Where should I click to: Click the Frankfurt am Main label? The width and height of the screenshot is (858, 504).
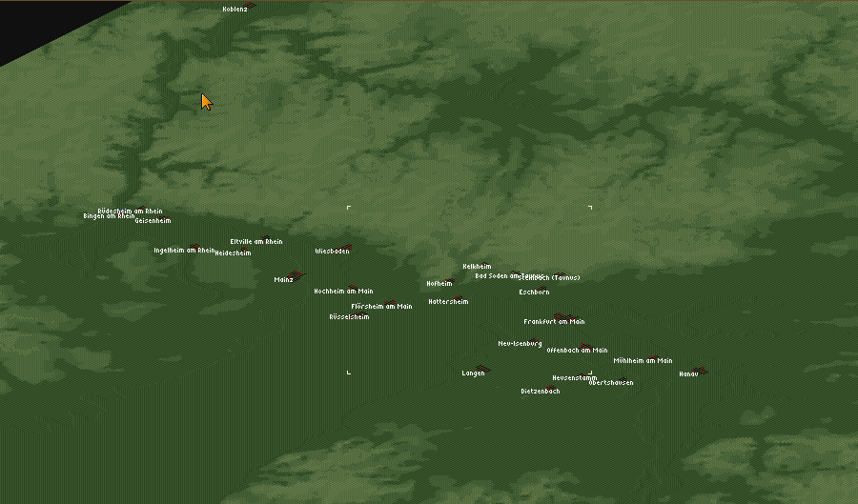click(x=554, y=322)
